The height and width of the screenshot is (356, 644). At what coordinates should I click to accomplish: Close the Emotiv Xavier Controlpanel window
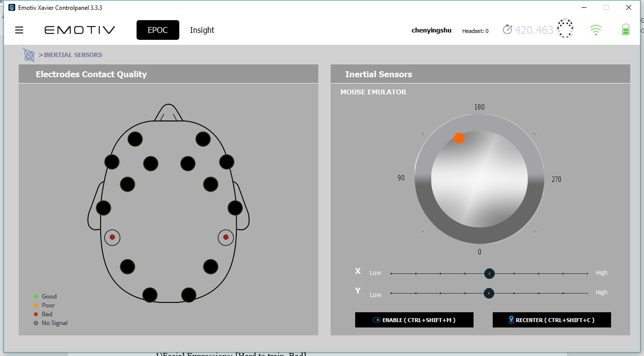coord(629,7)
